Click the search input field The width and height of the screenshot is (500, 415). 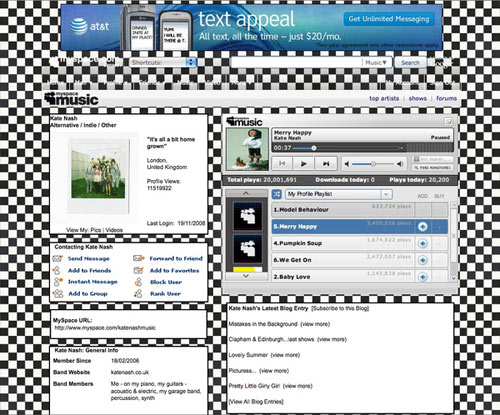click(297, 62)
